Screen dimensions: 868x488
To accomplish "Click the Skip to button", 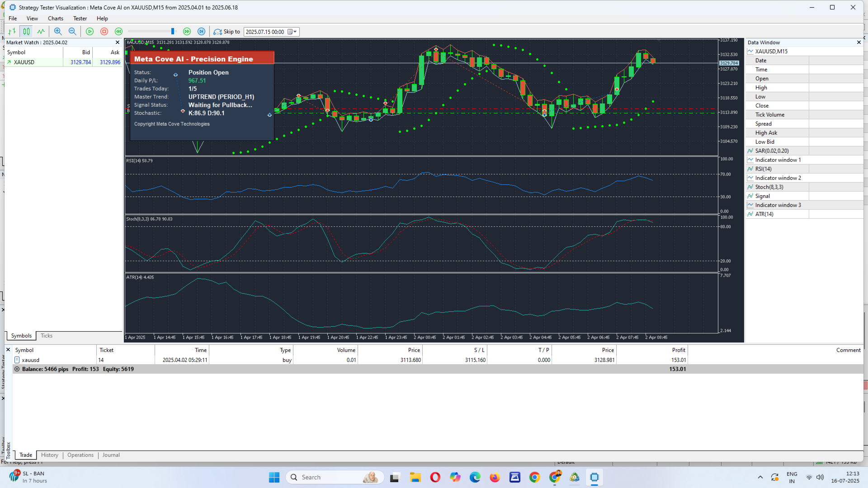I will [227, 32].
